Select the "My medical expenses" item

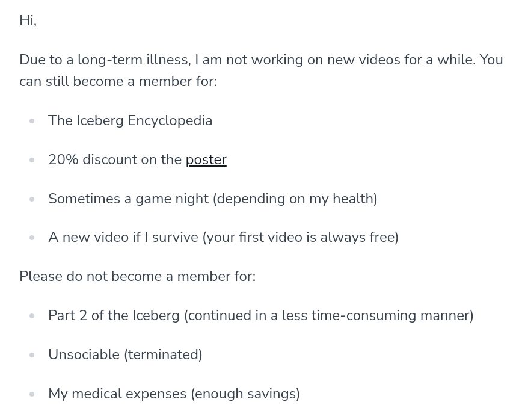(x=174, y=394)
